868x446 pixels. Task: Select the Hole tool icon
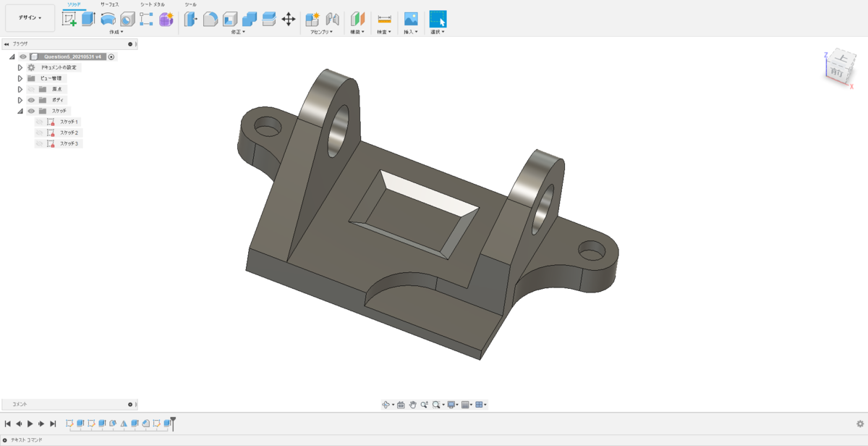click(127, 20)
